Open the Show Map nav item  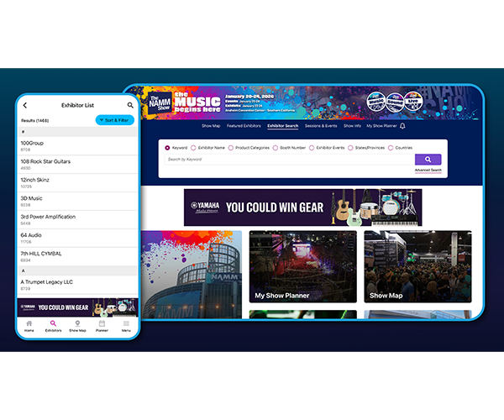pyautogui.click(x=211, y=126)
